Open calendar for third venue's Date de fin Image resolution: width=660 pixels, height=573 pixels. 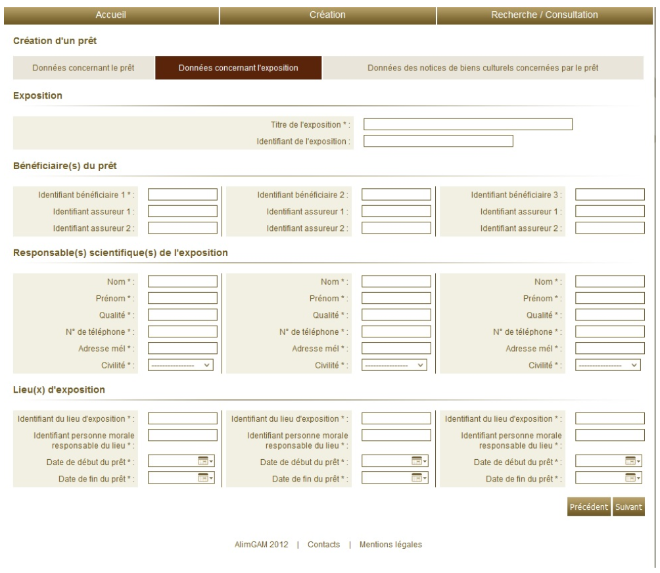632,478
